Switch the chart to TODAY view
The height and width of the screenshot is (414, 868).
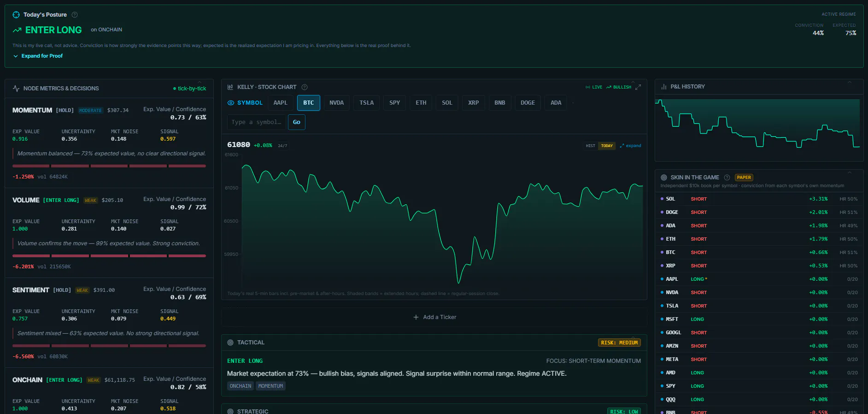pos(607,146)
